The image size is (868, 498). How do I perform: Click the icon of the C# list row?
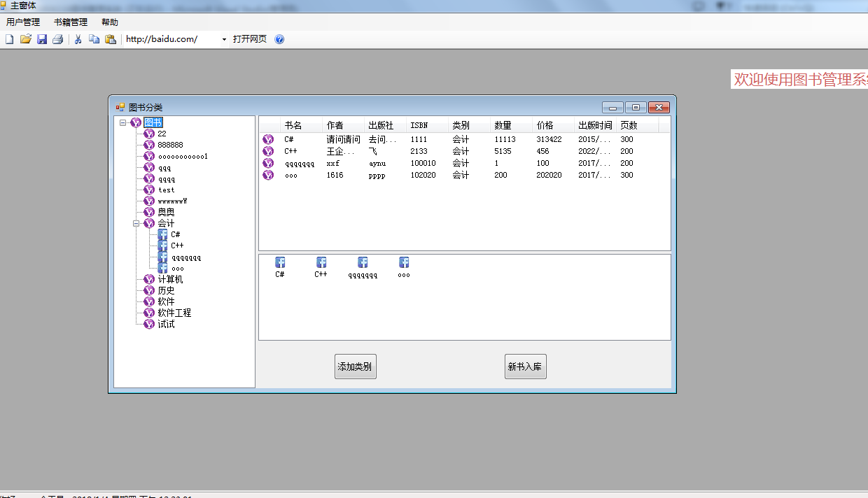[x=268, y=139]
